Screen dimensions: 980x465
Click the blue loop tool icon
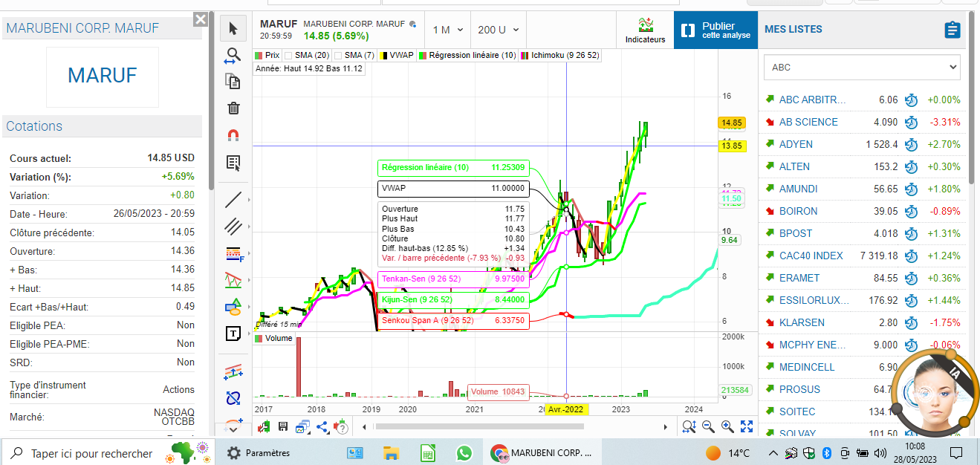233,398
